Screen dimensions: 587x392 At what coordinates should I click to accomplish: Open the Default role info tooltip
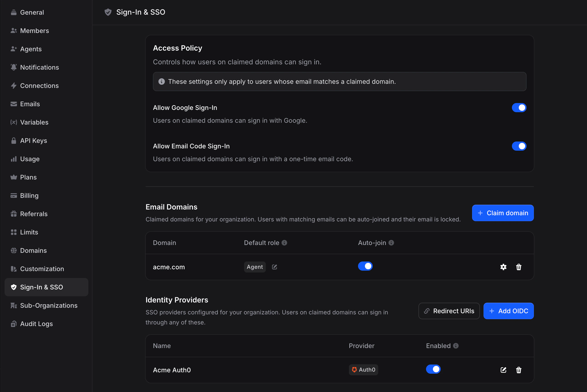285,242
